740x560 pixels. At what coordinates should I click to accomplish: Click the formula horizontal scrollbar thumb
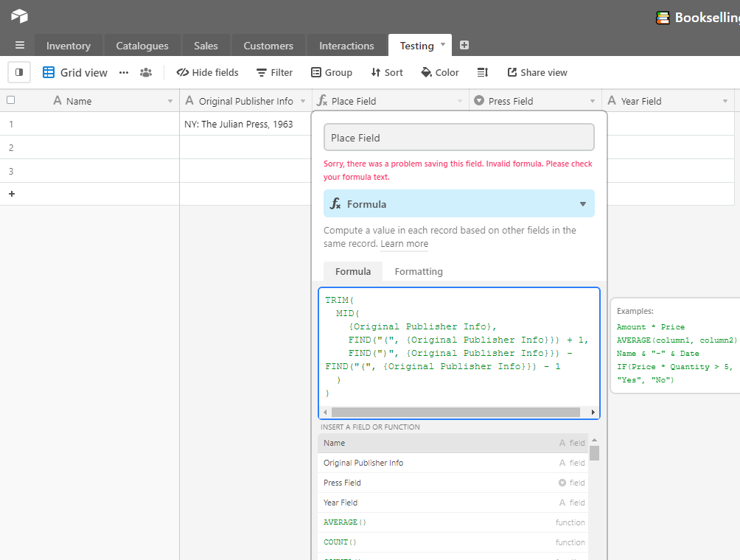point(456,413)
